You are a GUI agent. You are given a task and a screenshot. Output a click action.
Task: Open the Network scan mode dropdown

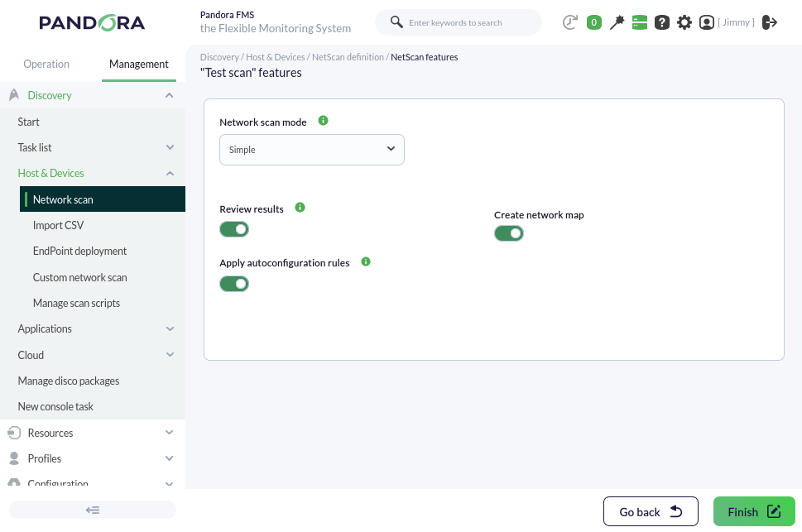pyautogui.click(x=312, y=150)
